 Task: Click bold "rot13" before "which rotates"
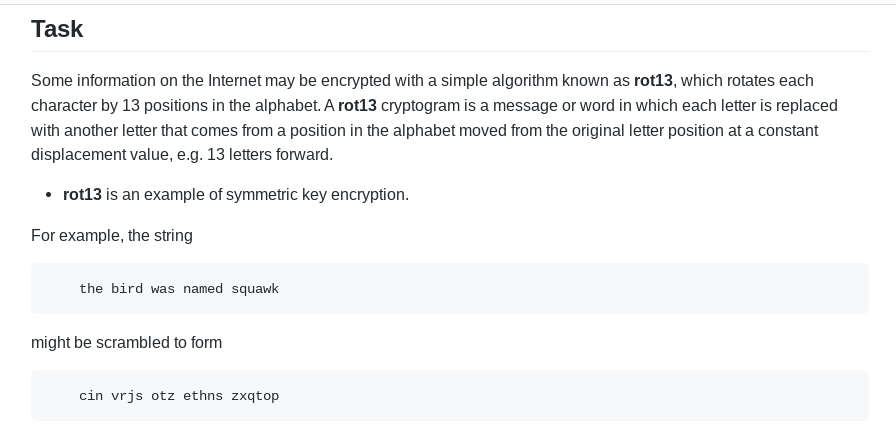(653, 80)
